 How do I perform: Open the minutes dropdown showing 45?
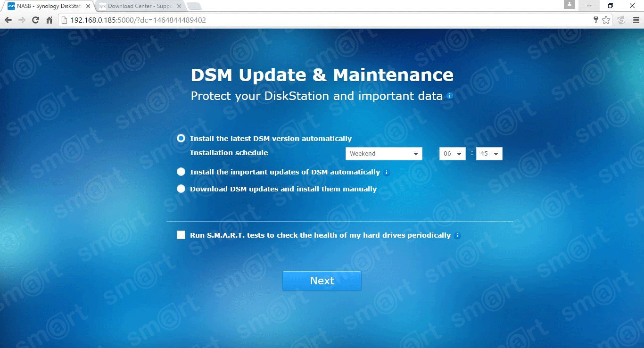tap(489, 154)
